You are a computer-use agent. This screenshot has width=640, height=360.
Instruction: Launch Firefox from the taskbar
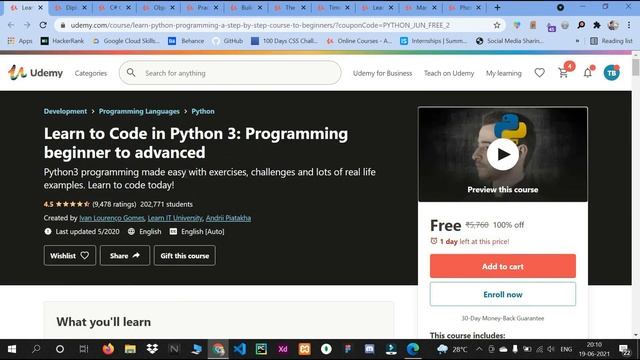pyautogui.click(x=108, y=349)
